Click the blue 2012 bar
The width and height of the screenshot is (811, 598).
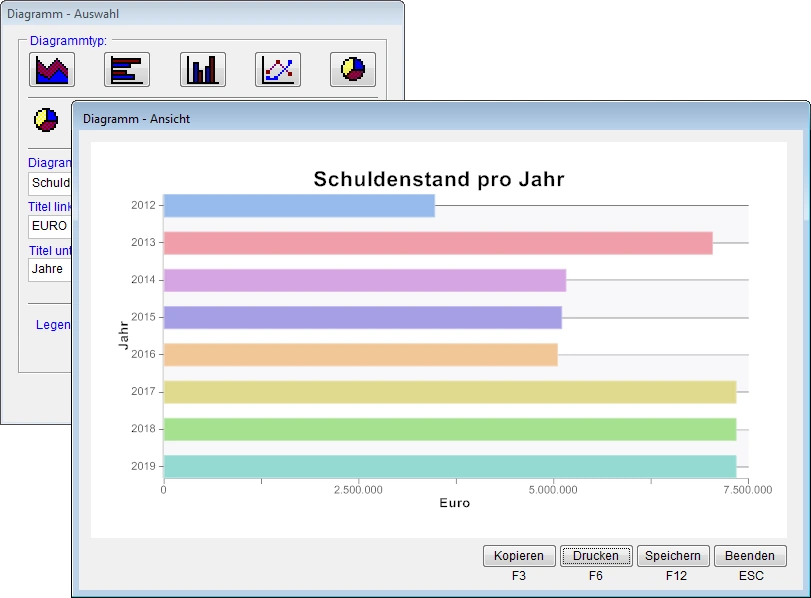[x=298, y=205]
